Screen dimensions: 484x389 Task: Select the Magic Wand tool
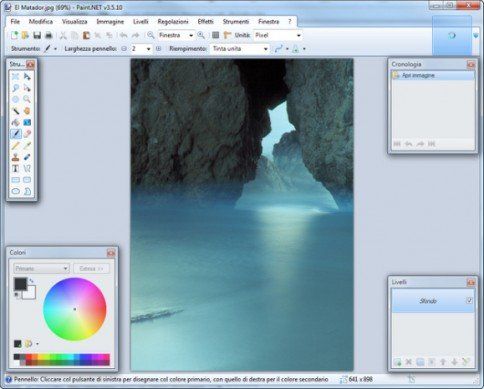click(x=15, y=111)
